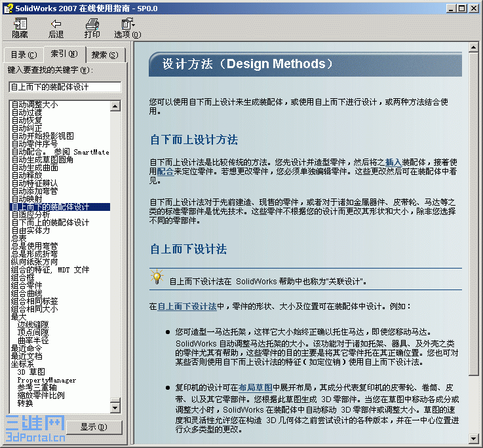Open the 自上而下设计法 hyperlink

pos(187,307)
